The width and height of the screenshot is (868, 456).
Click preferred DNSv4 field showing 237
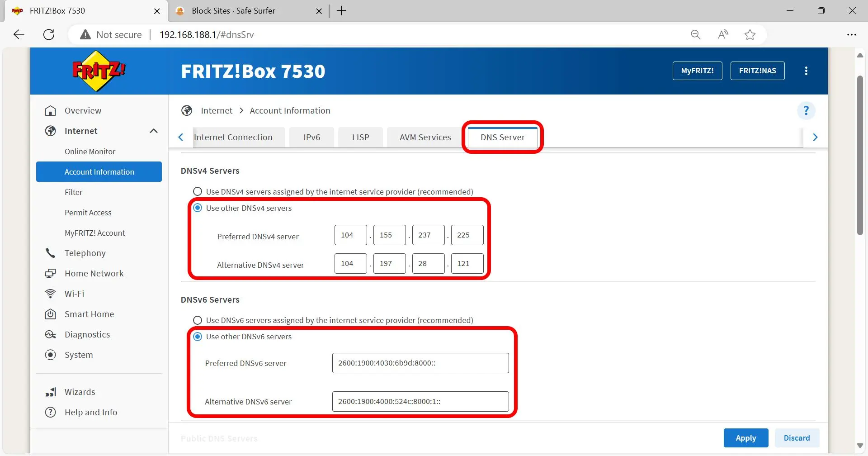tap(429, 235)
